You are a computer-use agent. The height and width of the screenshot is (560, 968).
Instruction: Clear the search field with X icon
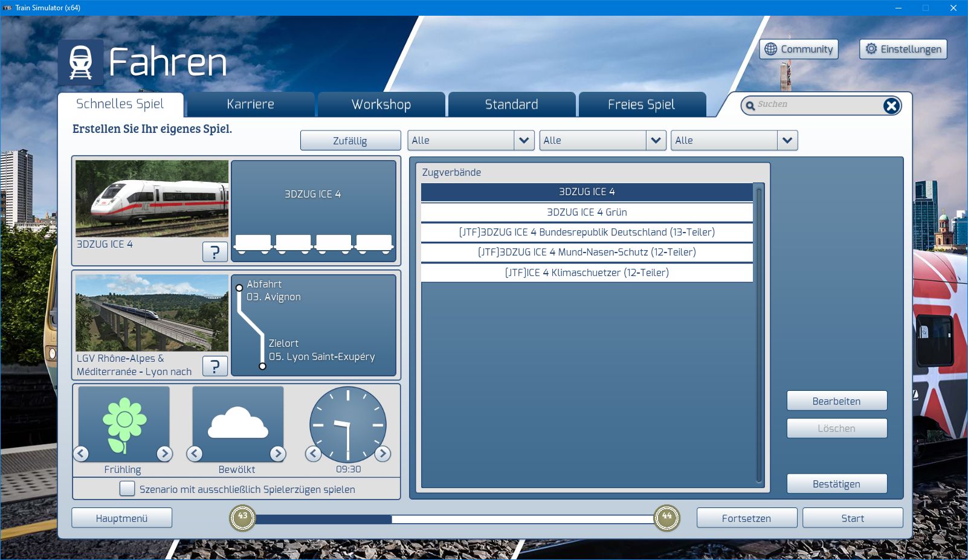pyautogui.click(x=891, y=106)
